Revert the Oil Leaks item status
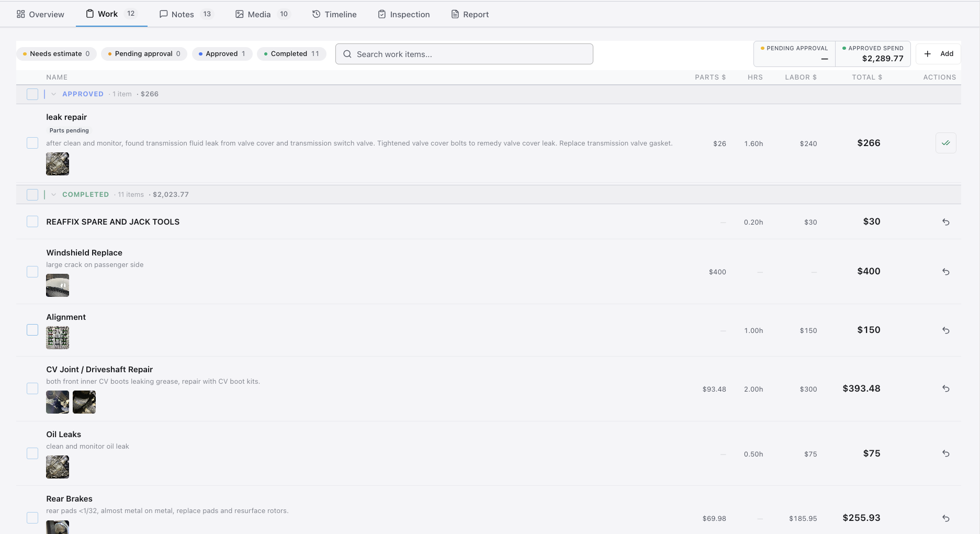Image resolution: width=980 pixels, height=534 pixels. pos(946,453)
